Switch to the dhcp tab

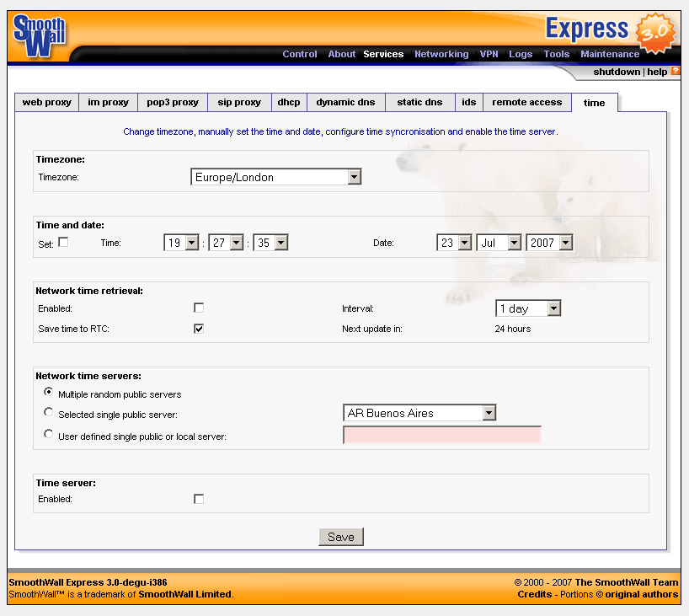click(x=289, y=102)
